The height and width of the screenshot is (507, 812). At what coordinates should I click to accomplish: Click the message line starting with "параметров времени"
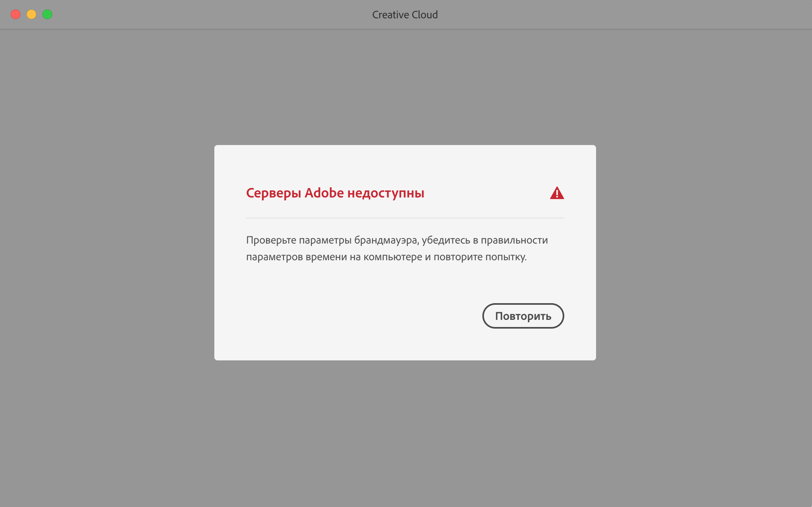coord(386,257)
